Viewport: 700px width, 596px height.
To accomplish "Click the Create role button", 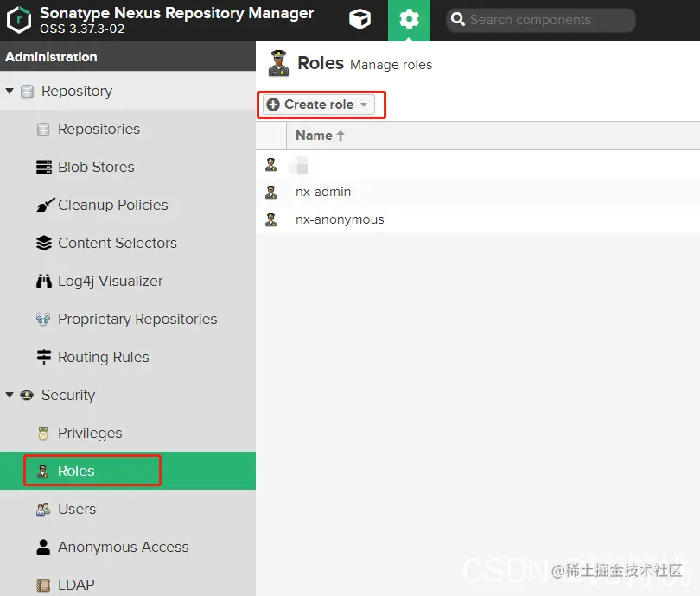I will coord(319,105).
